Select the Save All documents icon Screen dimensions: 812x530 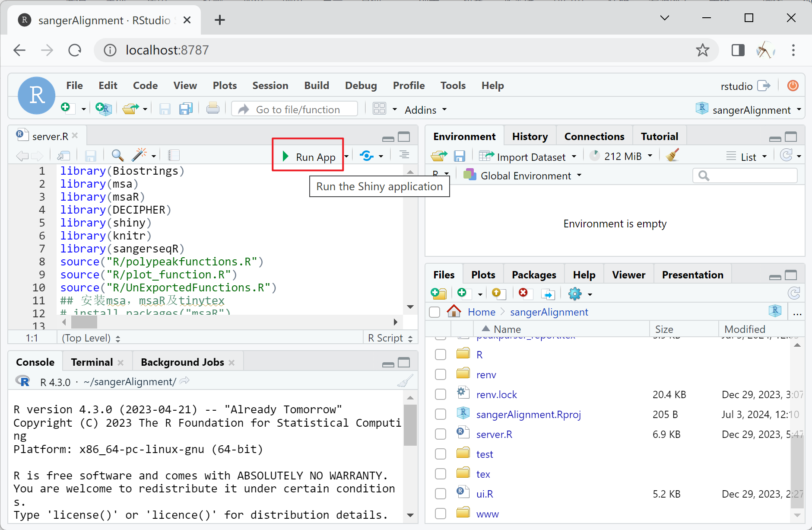pos(186,109)
